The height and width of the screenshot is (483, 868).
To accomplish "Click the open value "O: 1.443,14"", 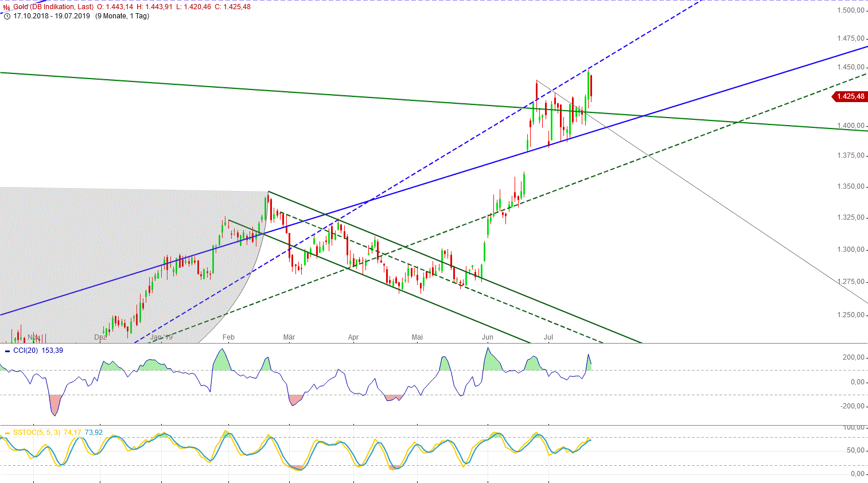I will 115,7.
